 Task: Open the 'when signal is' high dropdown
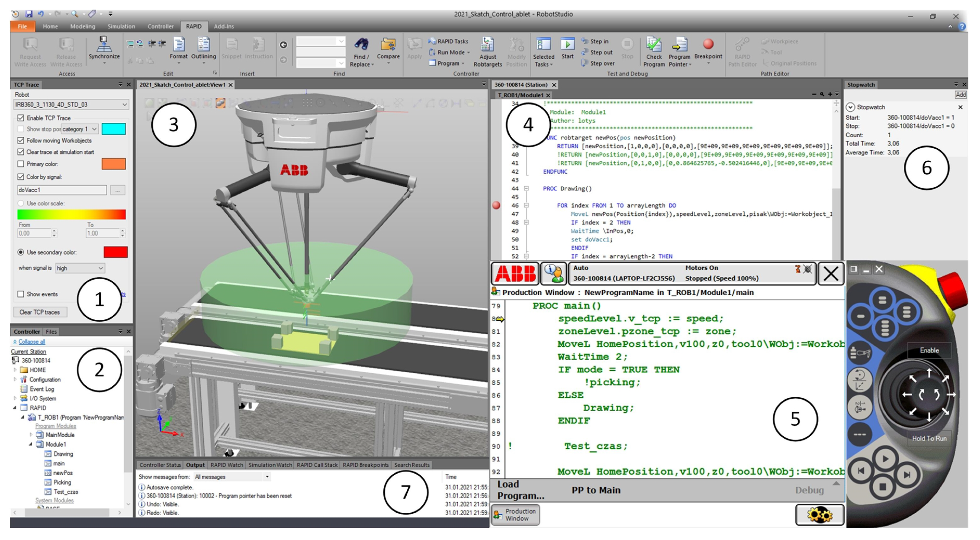pos(80,268)
